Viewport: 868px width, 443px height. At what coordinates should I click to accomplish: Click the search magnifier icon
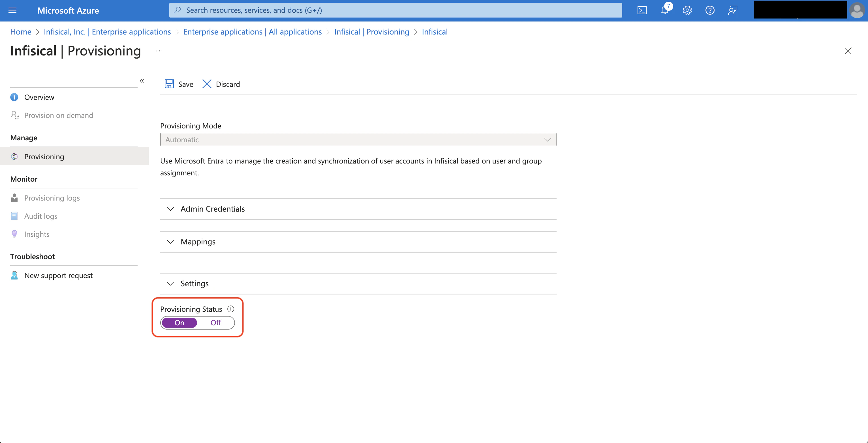pos(178,10)
